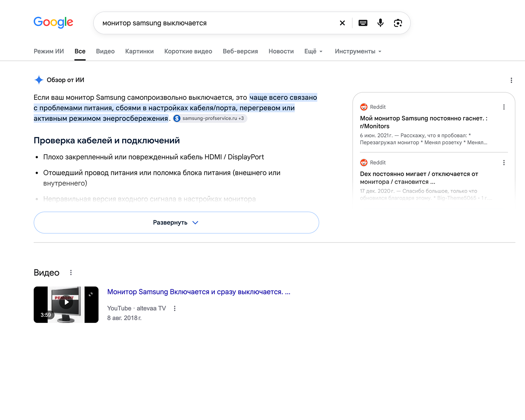Click the highlighted text чаще всего связано
525x420 pixels.
[x=283, y=97]
